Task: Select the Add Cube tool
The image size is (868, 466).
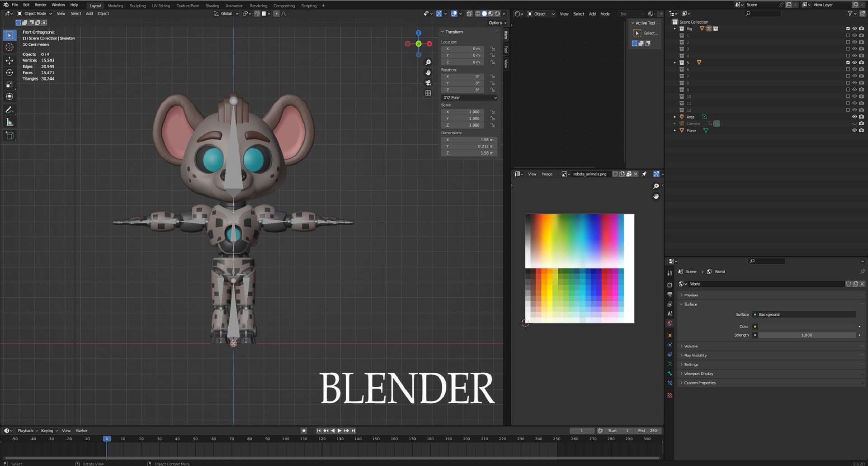Action: (x=9, y=135)
